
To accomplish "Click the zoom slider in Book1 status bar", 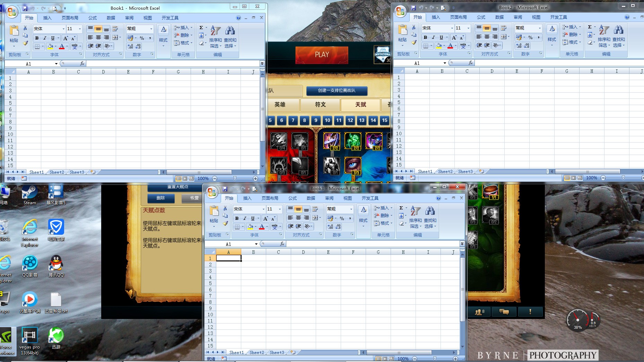I will coord(235,179).
